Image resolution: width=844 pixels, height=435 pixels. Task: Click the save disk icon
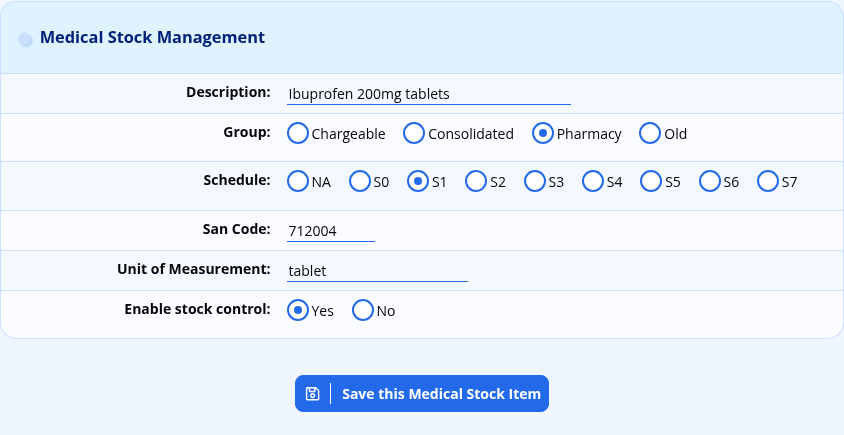pyautogui.click(x=312, y=394)
